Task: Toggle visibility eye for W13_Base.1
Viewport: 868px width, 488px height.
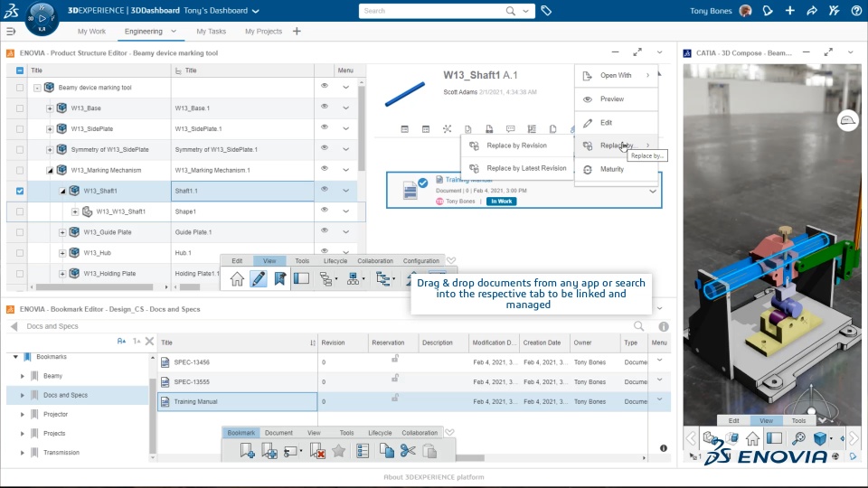Action: pyautogui.click(x=325, y=107)
